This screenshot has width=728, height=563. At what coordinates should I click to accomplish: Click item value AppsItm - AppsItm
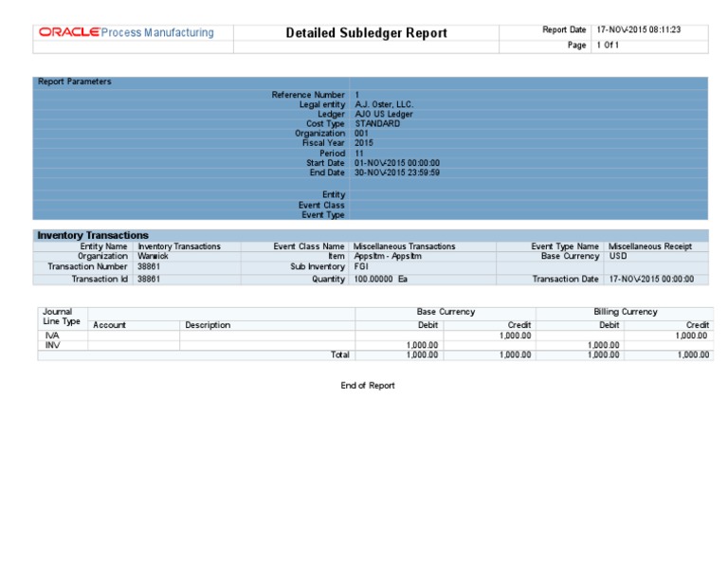pos(388,256)
